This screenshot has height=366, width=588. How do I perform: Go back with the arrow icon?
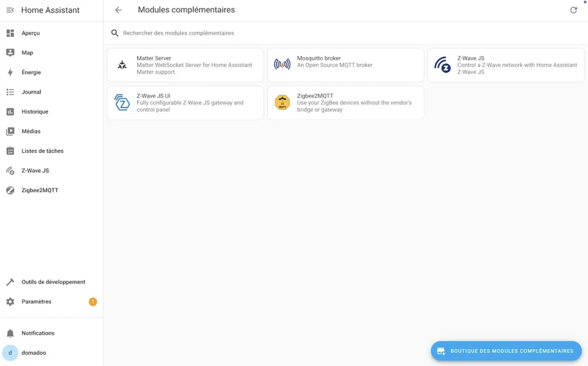pos(118,10)
